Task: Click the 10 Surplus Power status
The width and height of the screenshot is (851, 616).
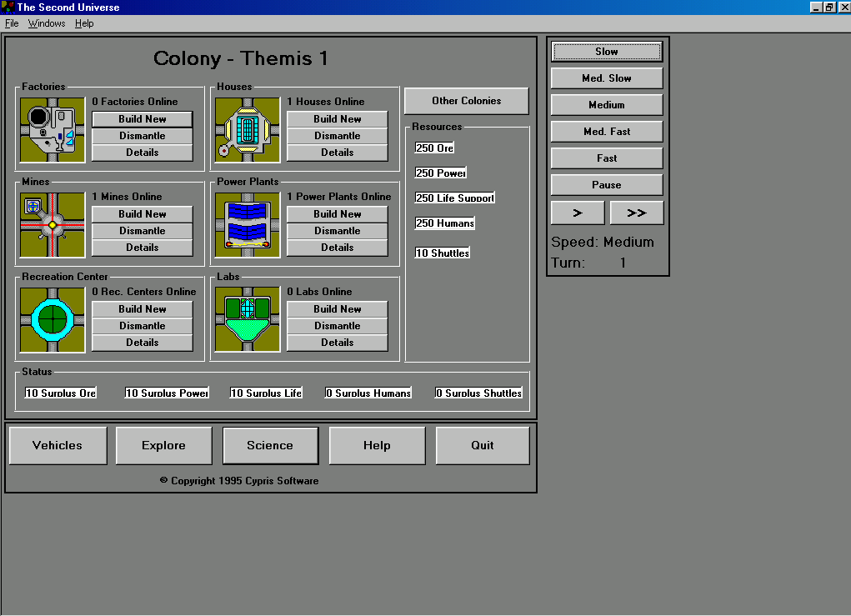Action: pos(167,393)
